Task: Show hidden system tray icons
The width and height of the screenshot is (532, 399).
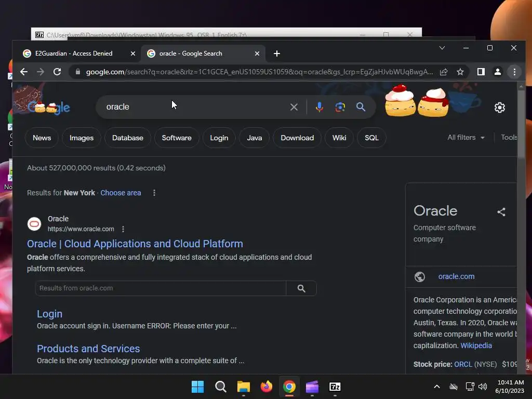Action: tap(436, 387)
